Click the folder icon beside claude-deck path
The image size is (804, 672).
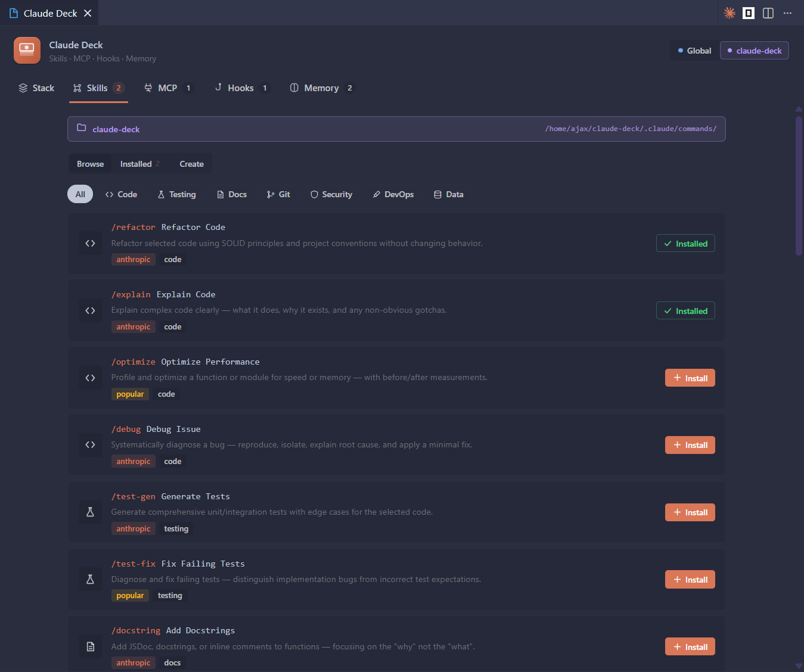tap(82, 128)
